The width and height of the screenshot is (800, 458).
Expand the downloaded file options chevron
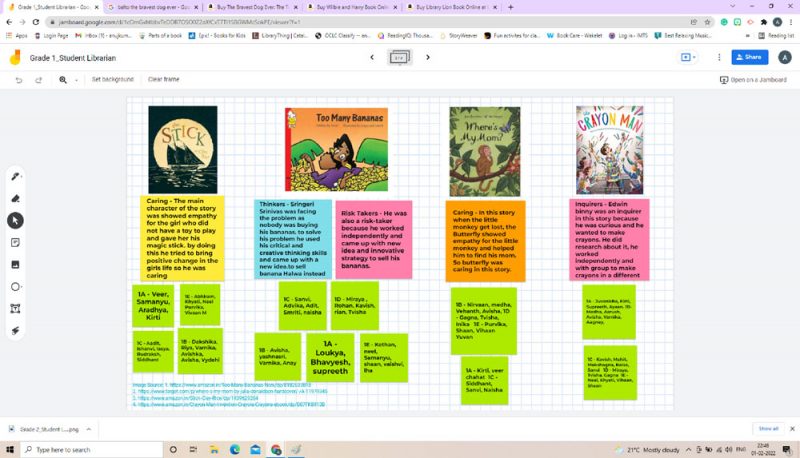(88, 429)
